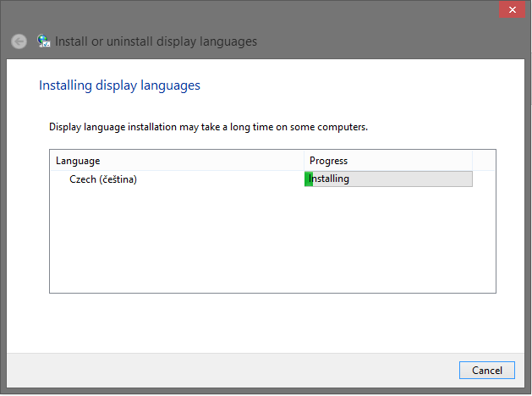Cancel the language installation
532x396 pixels.
click(x=487, y=371)
